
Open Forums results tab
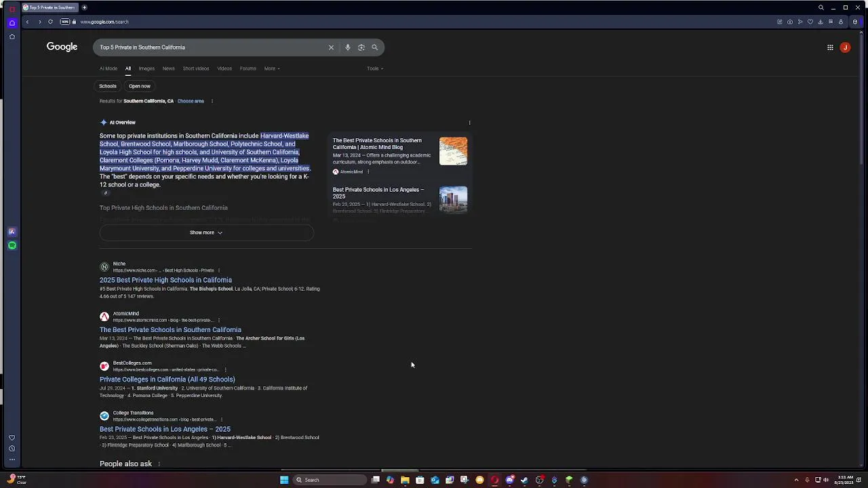point(248,68)
